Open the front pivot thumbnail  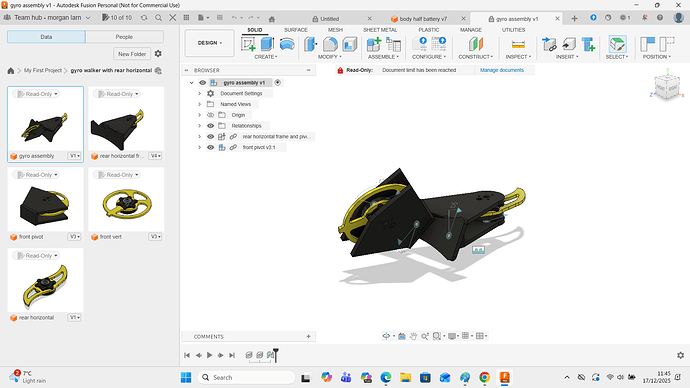click(45, 200)
